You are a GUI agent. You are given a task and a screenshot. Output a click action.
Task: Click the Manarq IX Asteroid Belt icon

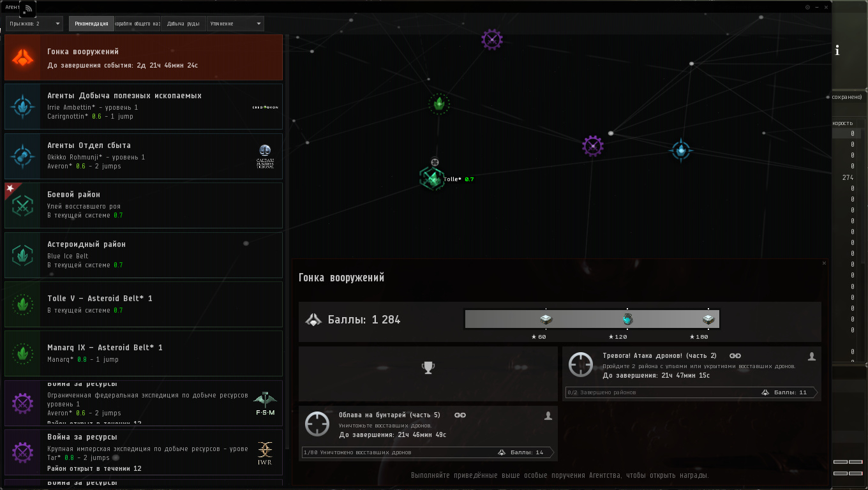click(x=23, y=353)
